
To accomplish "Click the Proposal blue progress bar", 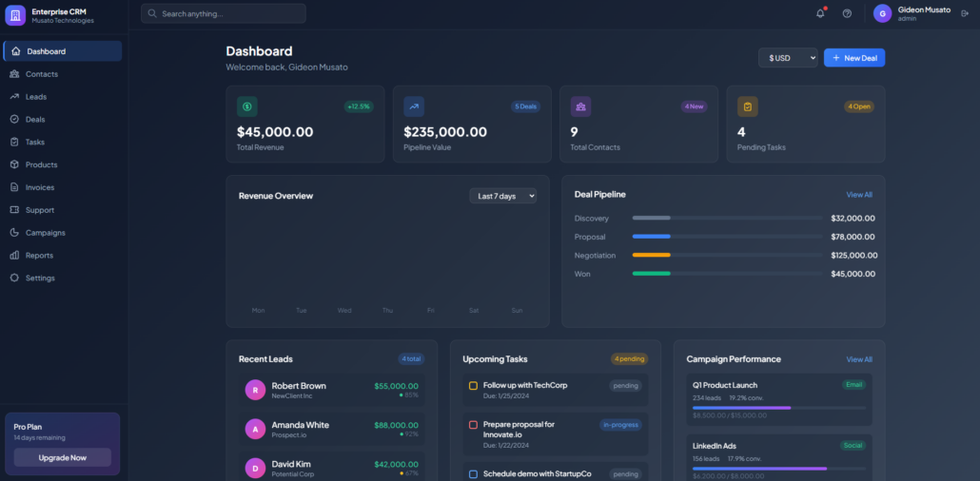I will (651, 237).
